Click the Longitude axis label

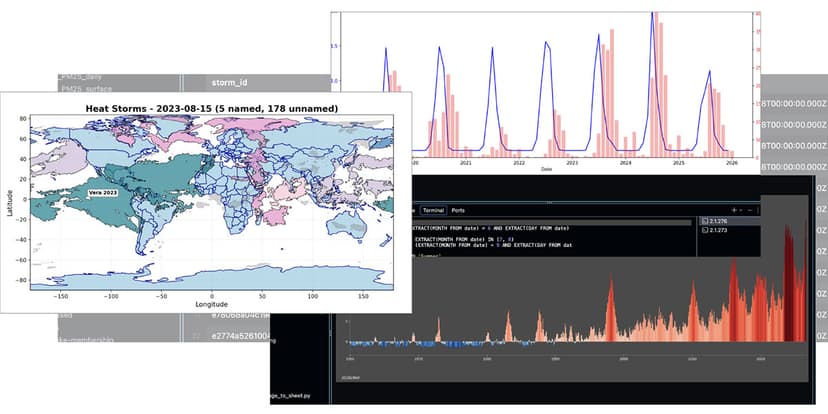211,305
